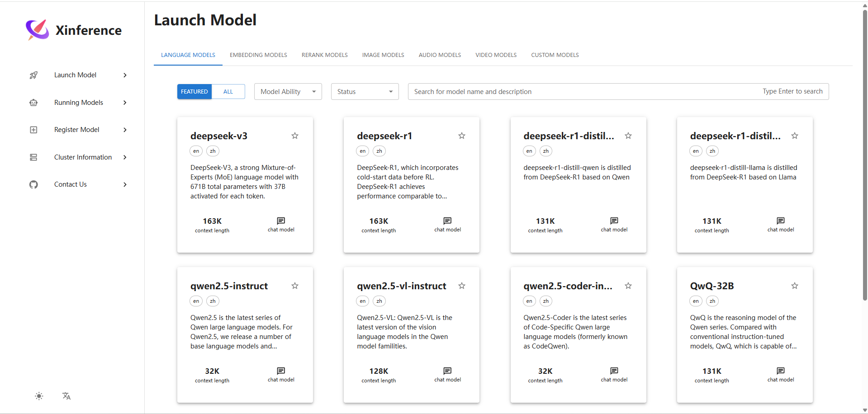
Task: Click the scrollbar down arrow
Action: click(865, 410)
